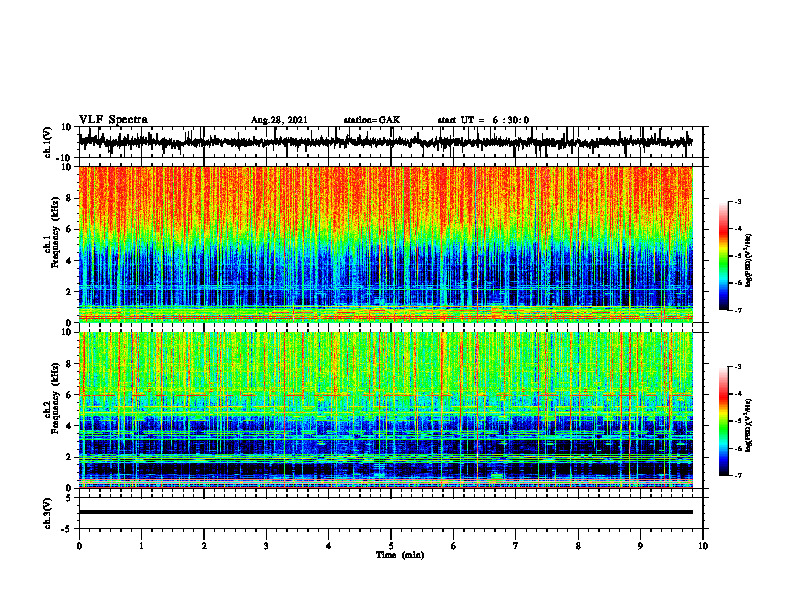
Task: Click inside the ch.1 spectrogram panel
Action: tap(385, 244)
